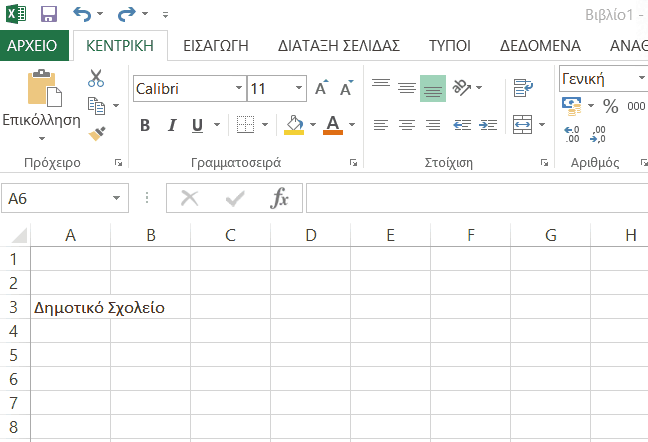Image resolution: width=648 pixels, height=442 pixels.
Task: Click the Επικόλληση paste button
Action: 41,100
